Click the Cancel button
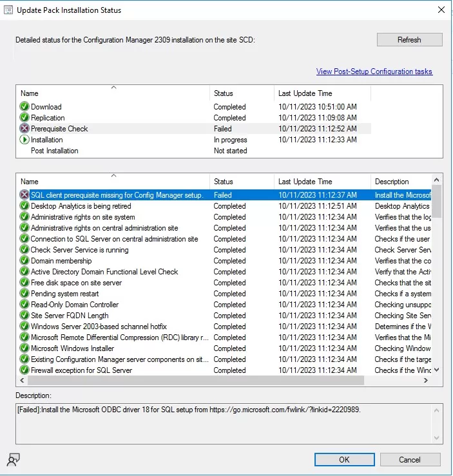The width and height of the screenshot is (453, 476). click(x=410, y=460)
